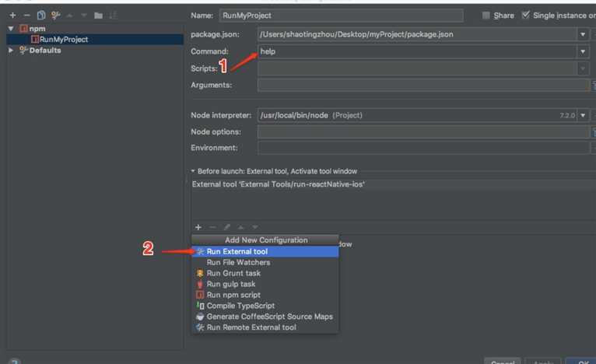Viewport: 596px width, 364px height.
Task: Click the add configuration plus icon in the top toolbar
Action: 12,15
